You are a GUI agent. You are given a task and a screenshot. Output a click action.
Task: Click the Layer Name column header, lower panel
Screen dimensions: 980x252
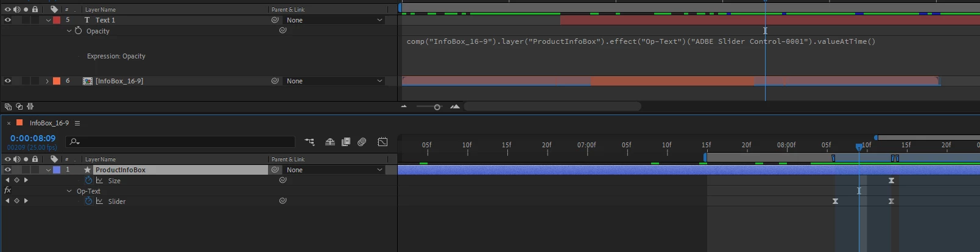pyautogui.click(x=100, y=159)
